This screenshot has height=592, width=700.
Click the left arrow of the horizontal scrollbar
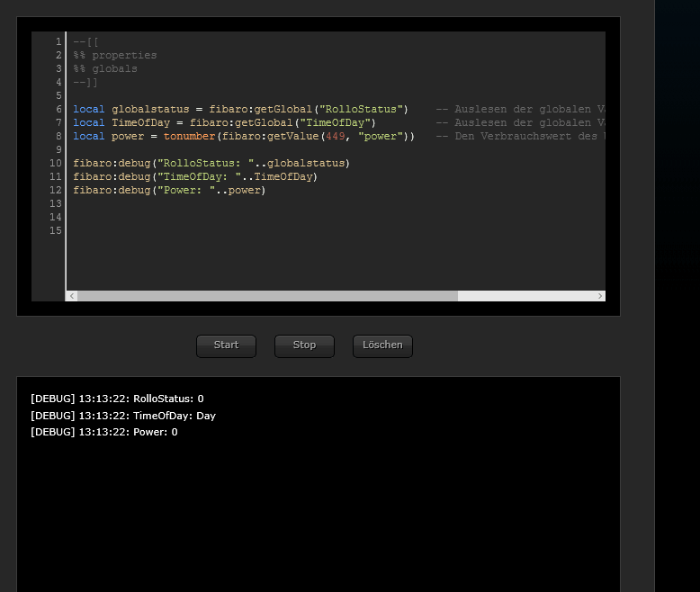click(x=72, y=296)
